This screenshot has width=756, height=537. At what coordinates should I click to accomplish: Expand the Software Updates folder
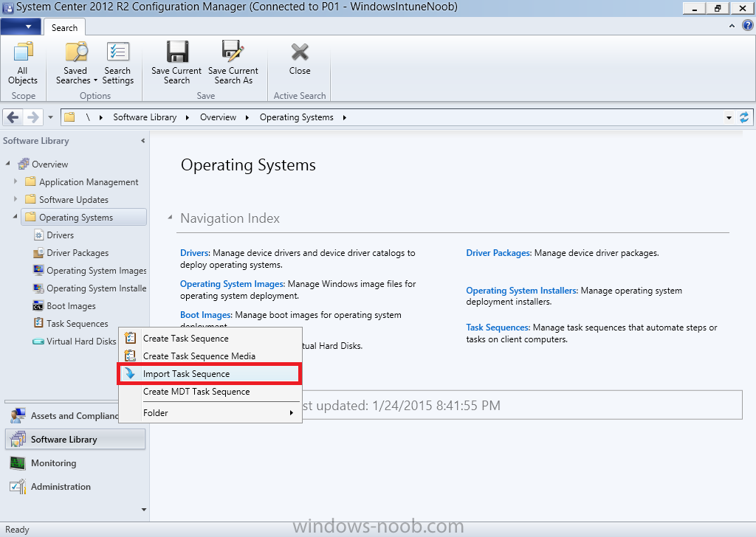16,199
